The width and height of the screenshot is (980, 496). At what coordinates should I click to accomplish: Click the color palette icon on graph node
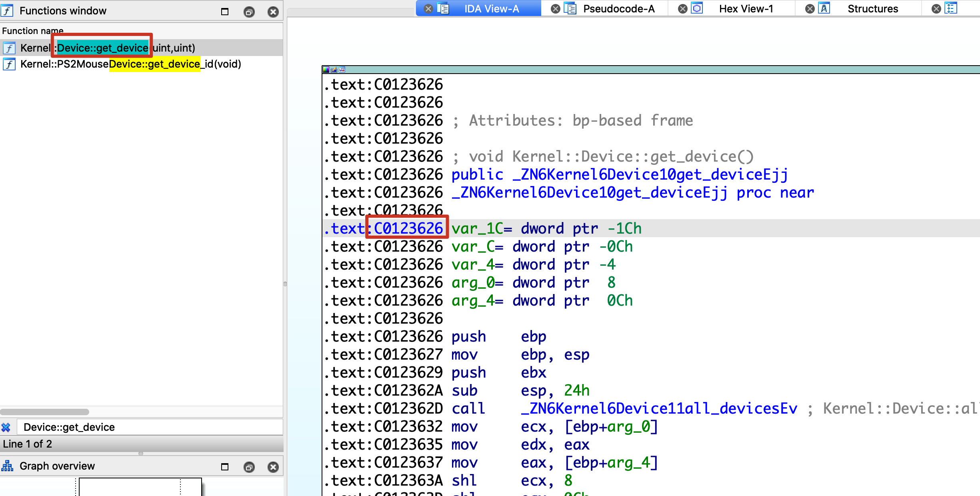point(326,70)
